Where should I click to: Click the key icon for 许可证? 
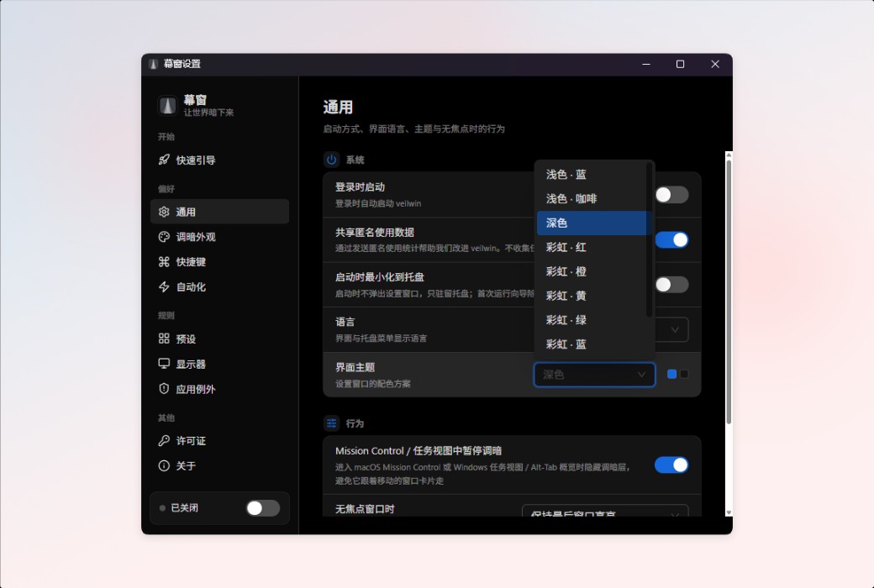point(164,441)
